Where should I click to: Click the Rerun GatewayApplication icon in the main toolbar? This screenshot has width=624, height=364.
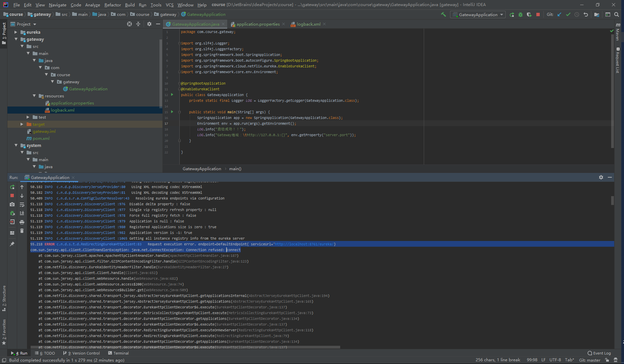(512, 14)
